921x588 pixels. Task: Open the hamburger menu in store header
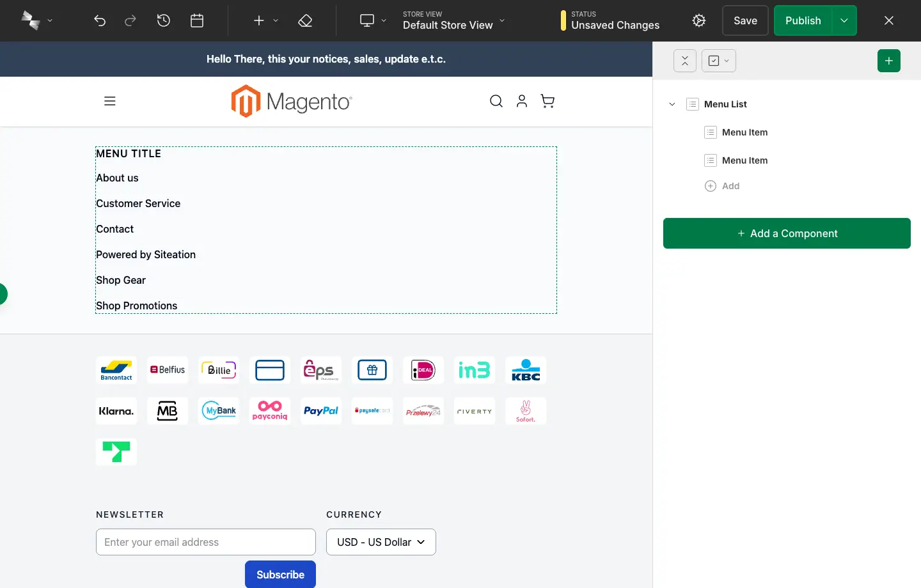[110, 101]
